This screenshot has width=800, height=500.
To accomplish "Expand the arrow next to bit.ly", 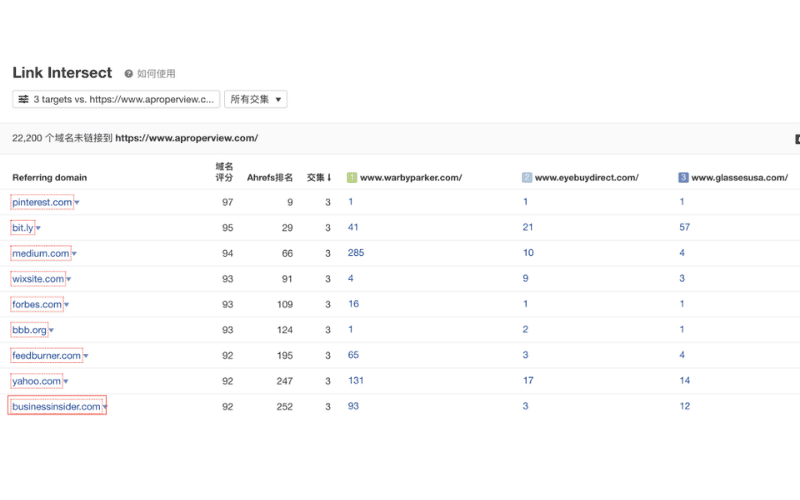I will pyautogui.click(x=38, y=228).
